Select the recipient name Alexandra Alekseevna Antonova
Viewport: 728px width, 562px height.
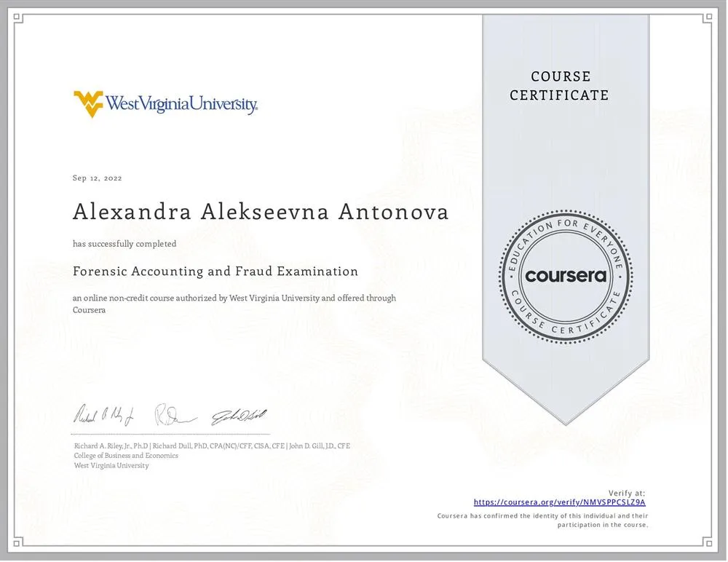261,212
